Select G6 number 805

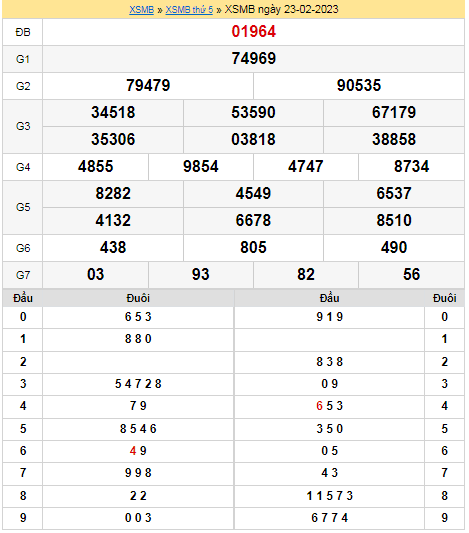253,247
